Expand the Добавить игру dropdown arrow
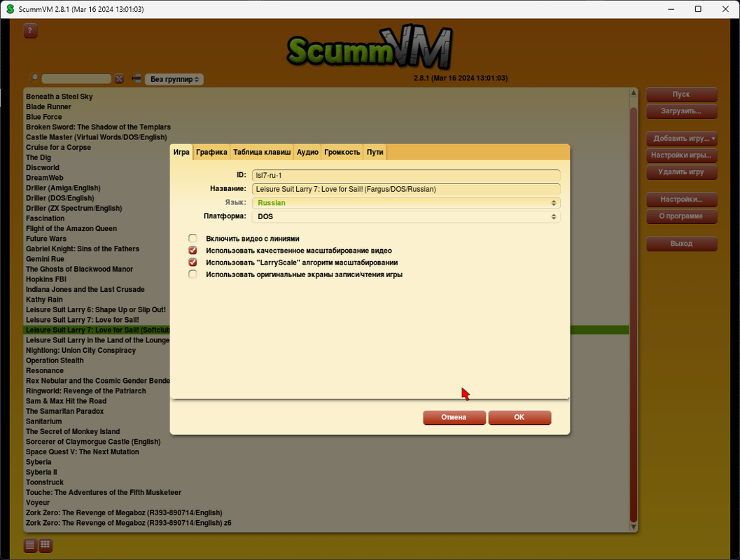The width and height of the screenshot is (740, 560). [713, 138]
